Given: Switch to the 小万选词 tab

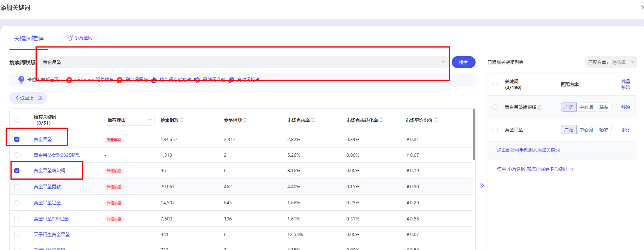Looking at the screenshot, I should [80, 38].
